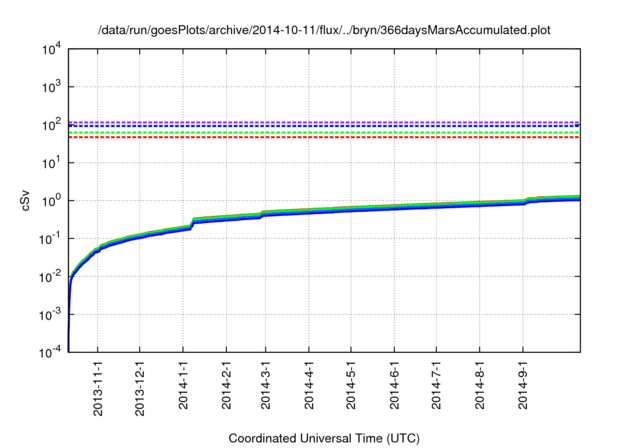Select the 2014-2-1 date tick label
Image resolution: width=640 pixels, height=448 pixels.
(227, 385)
